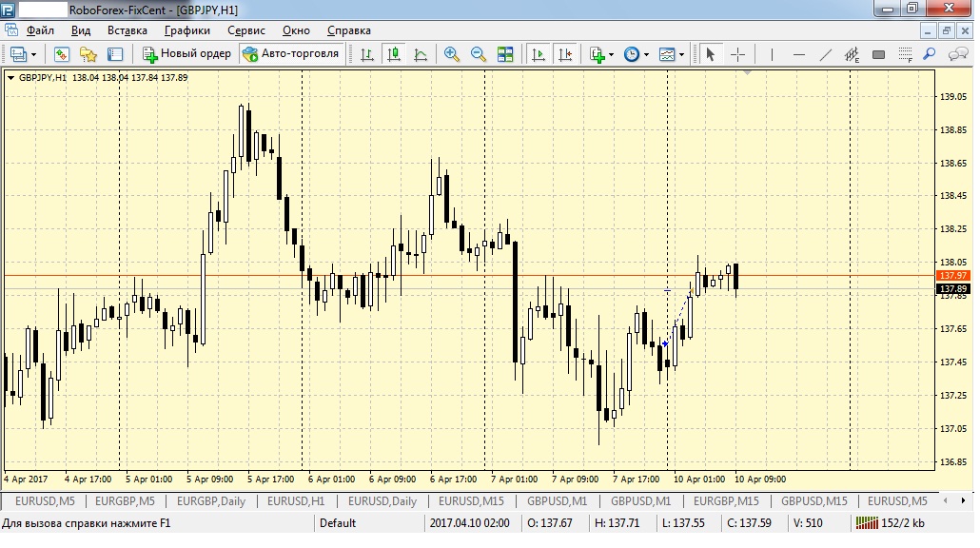
Task: Toggle the Авто-торговля button
Action: 290,53
